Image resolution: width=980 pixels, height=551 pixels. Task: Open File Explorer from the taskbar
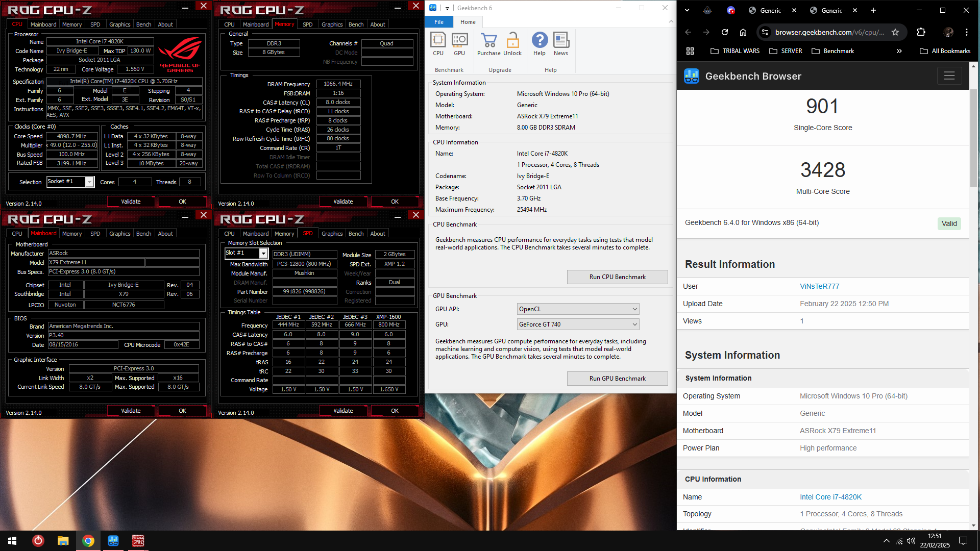[x=63, y=541]
